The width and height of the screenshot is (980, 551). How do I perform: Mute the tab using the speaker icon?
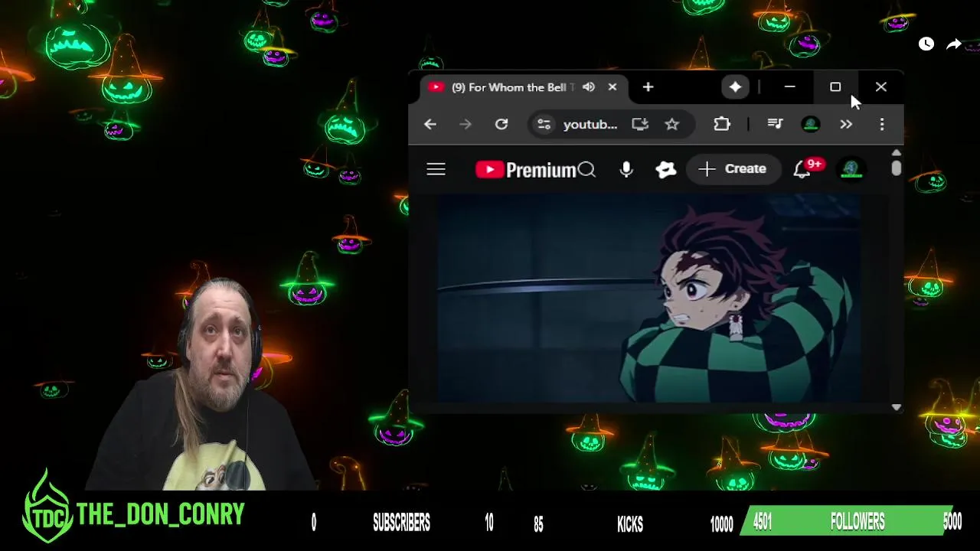tap(589, 87)
